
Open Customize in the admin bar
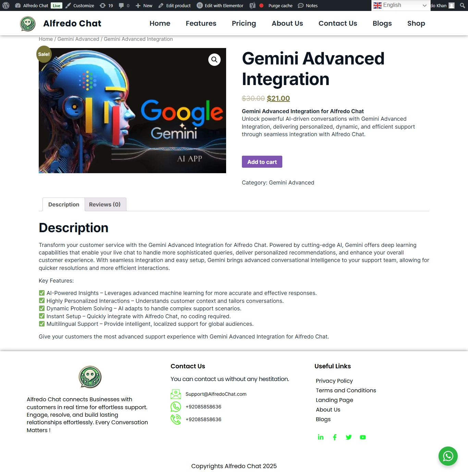tap(80, 5)
